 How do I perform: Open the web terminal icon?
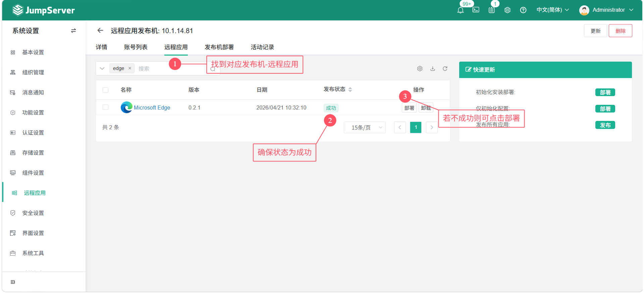click(x=476, y=10)
